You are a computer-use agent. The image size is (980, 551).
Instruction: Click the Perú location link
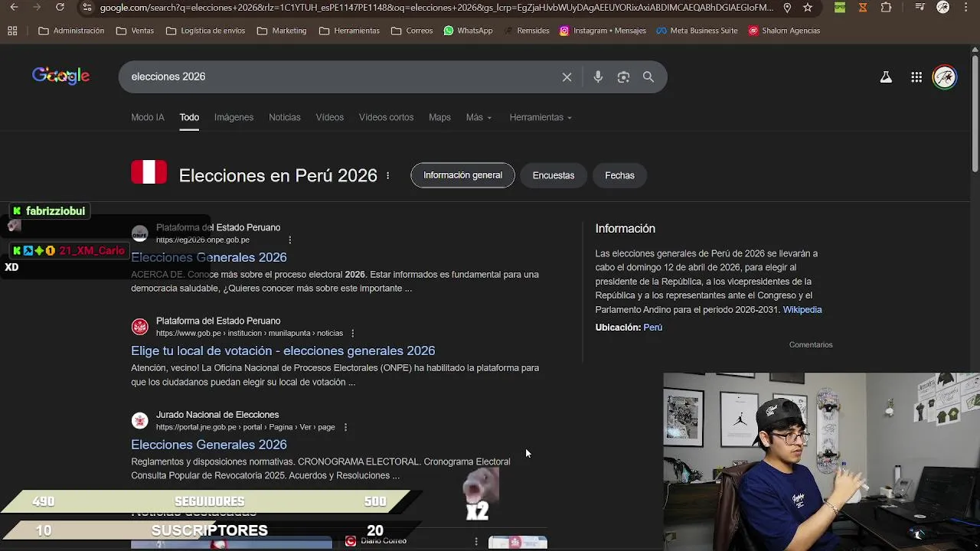[x=653, y=327]
